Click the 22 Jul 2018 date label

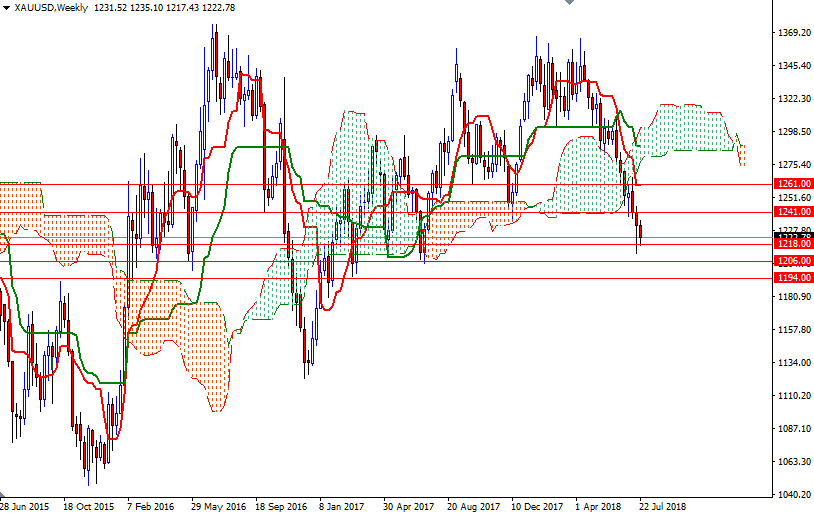point(662,507)
